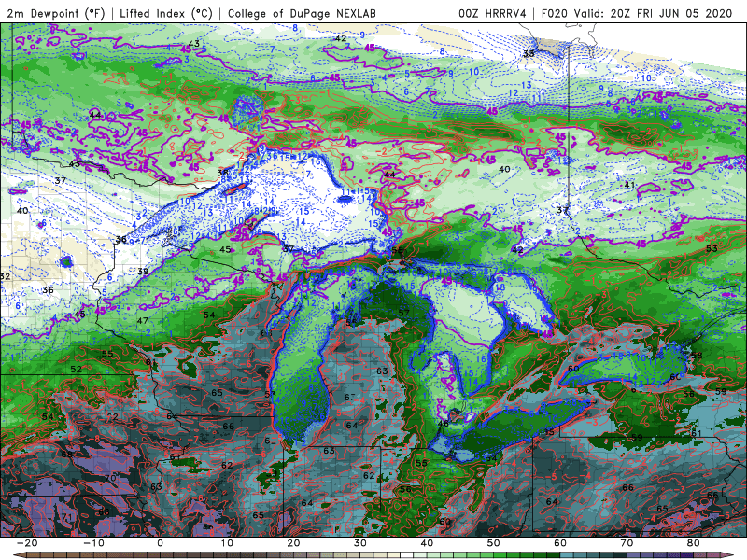This screenshot has height=560, width=747.
Task: Click the black '39' dewpoint value
Action: (x=143, y=272)
